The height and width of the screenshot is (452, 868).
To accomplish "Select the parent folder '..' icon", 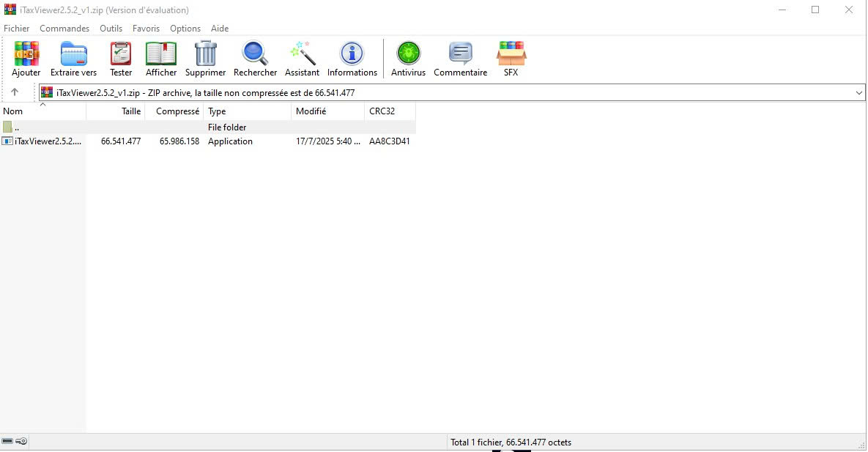I will (7, 127).
